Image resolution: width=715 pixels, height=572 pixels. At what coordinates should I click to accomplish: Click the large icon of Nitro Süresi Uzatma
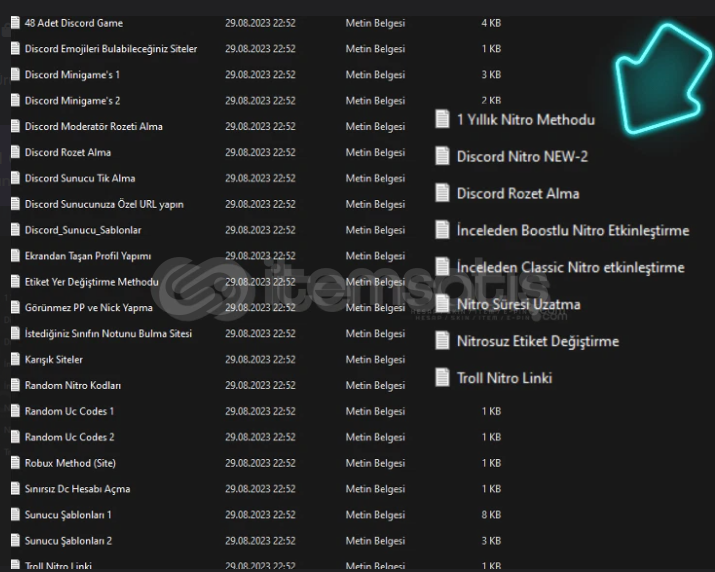click(442, 304)
